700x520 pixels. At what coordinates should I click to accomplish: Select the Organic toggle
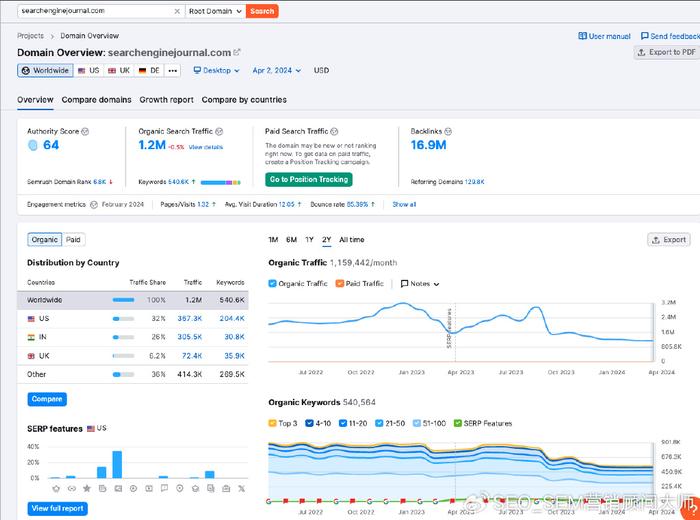[x=45, y=240]
